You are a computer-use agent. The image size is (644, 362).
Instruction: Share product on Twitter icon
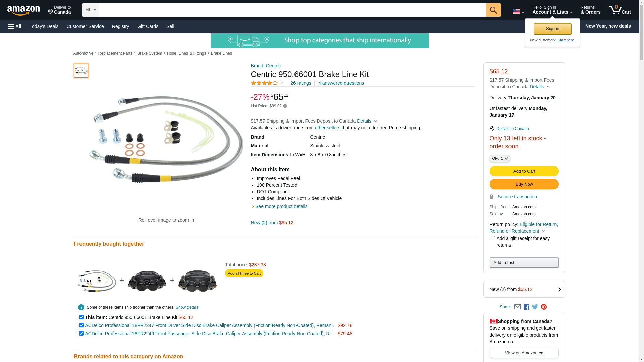(535, 307)
